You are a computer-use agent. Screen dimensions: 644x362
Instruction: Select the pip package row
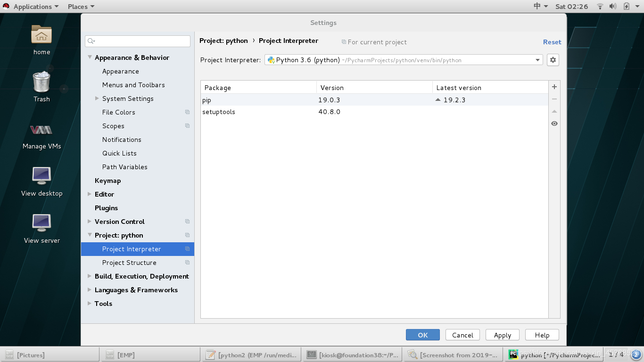[374, 100]
